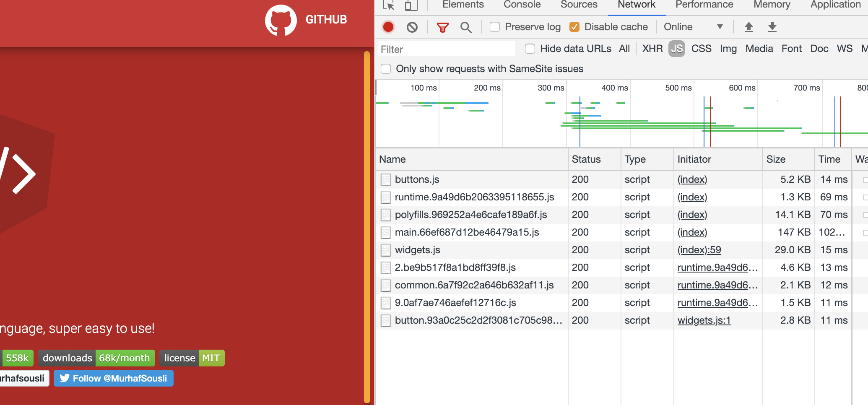
Task: Click the GitHub octocat icon
Action: 281,20
